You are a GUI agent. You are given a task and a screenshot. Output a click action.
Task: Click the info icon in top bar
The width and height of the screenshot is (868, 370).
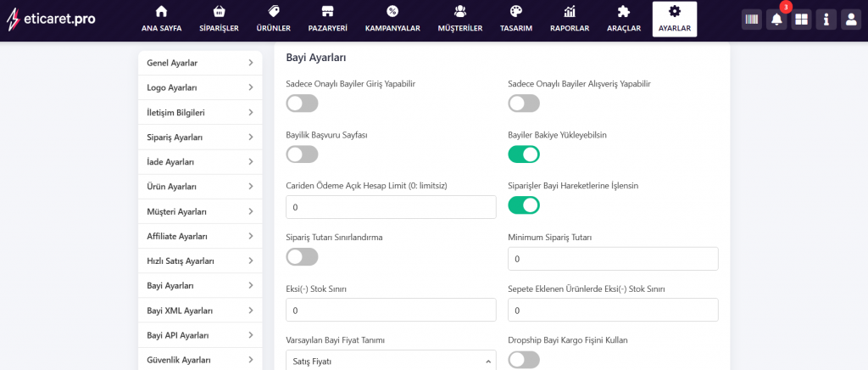pos(826,20)
